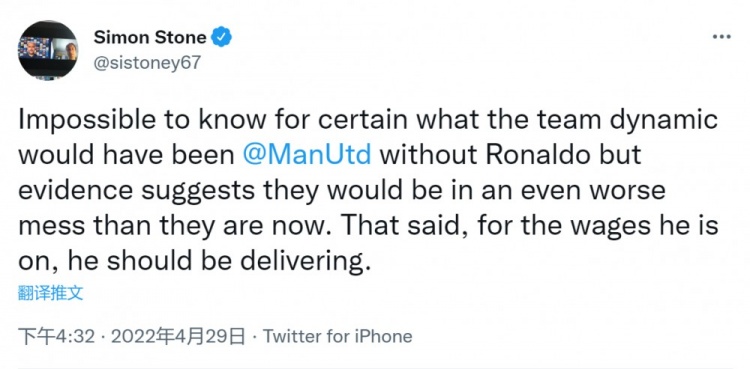Click the Simon Stone display name
750x369 pixels.
click(150, 37)
